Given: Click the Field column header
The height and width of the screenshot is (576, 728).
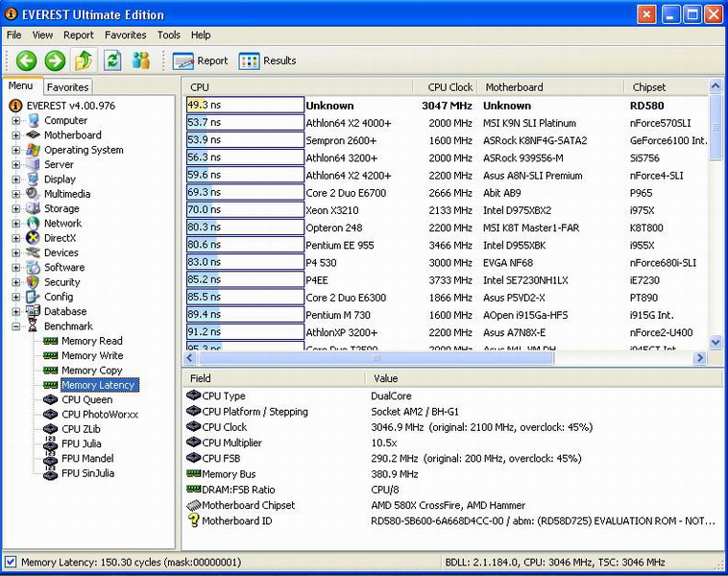Looking at the screenshot, I should (273, 378).
